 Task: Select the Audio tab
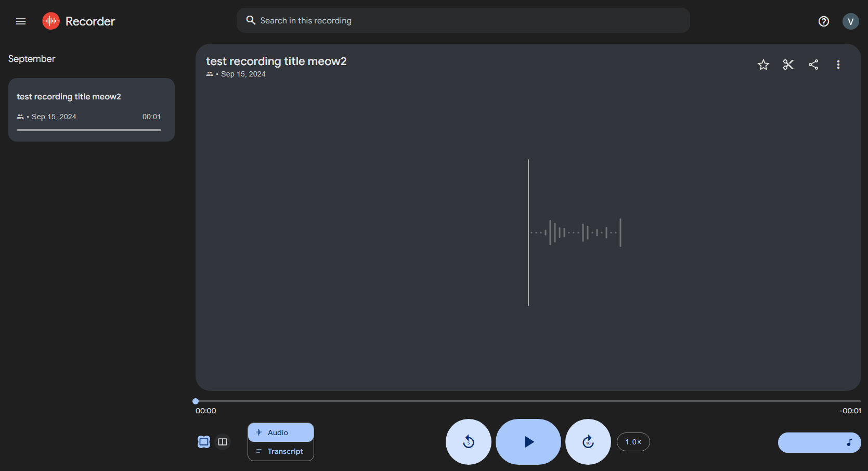pyautogui.click(x=281, y=432)
